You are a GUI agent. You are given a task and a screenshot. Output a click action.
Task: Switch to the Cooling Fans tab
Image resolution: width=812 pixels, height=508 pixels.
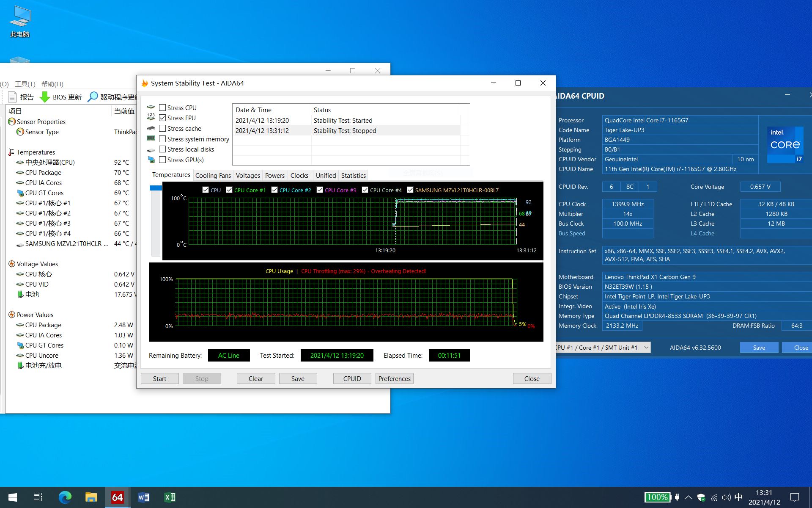pos(213,175)
